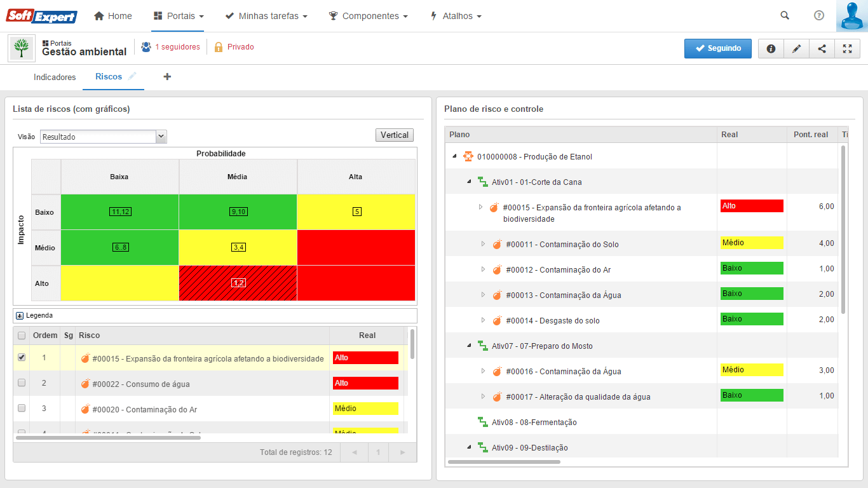Check the Consumo de água row checkbox
The width and height of the screenshot is (868, 488).
coord(22,383)
